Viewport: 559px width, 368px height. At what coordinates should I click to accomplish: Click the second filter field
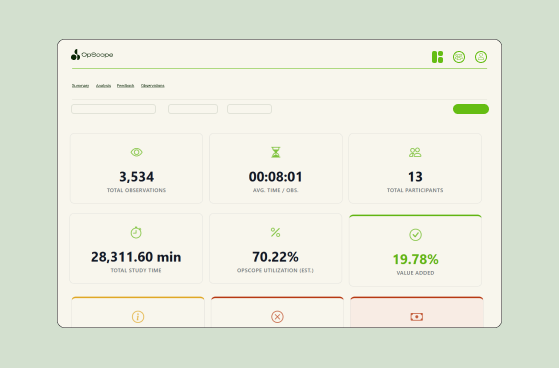click(x=193, y=109)
